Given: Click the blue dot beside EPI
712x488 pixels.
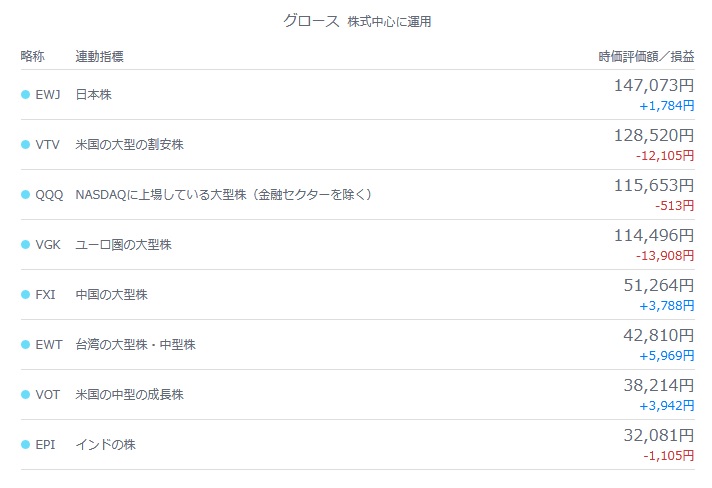Looking at the screenshot, I should [25, 444].
